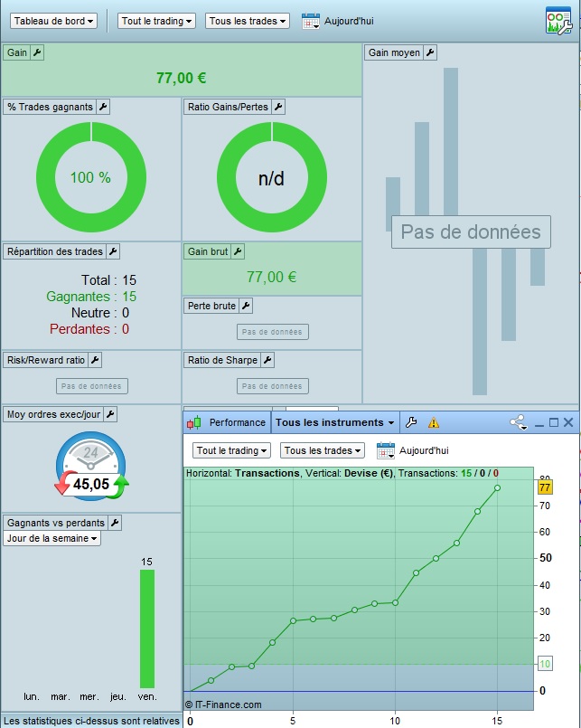Click the Ratio de Sharpe label
581x728 pixels.
222,360
